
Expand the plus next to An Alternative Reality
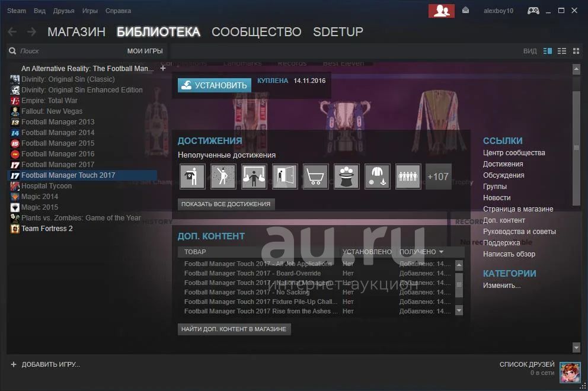163,68
